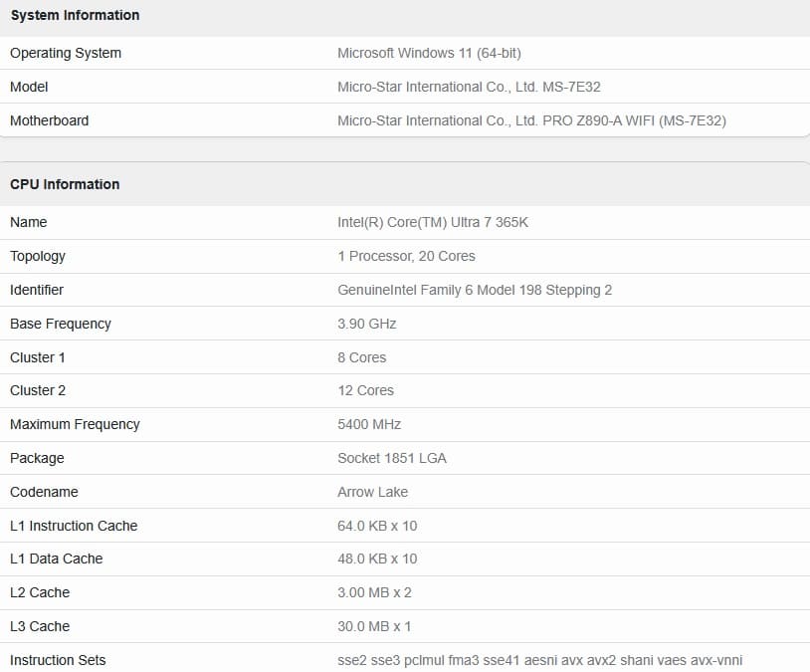Click the 8 Cores value
This screenshot has width=810, height=672.
tap(361, 357)
